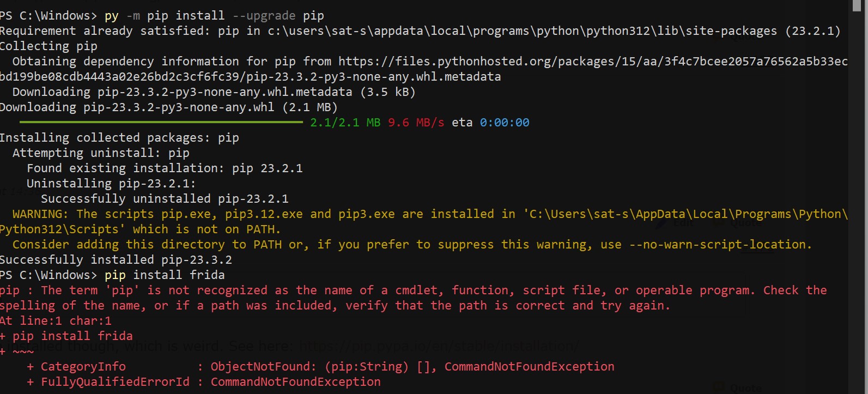
Task: Select the '--no-warn-script-location' option text
Action: (x=720, y=245)
